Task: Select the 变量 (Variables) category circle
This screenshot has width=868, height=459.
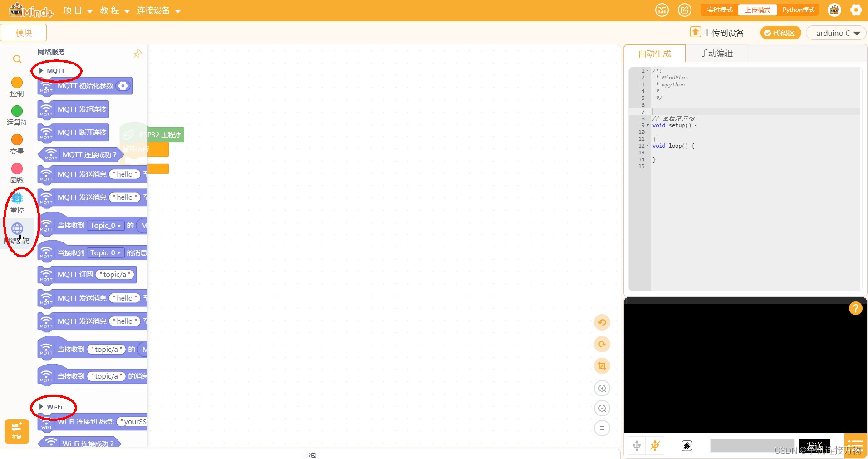Action: pos(17,139)
